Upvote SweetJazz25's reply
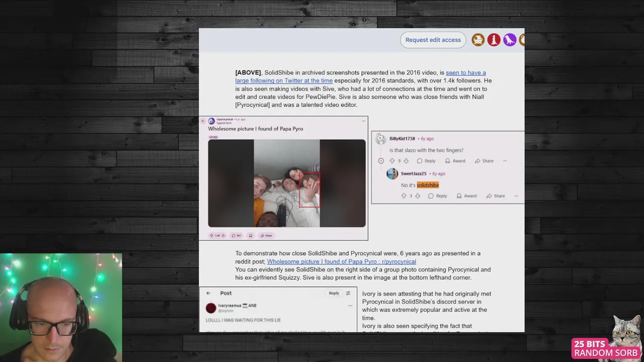 tap(404, 196)
